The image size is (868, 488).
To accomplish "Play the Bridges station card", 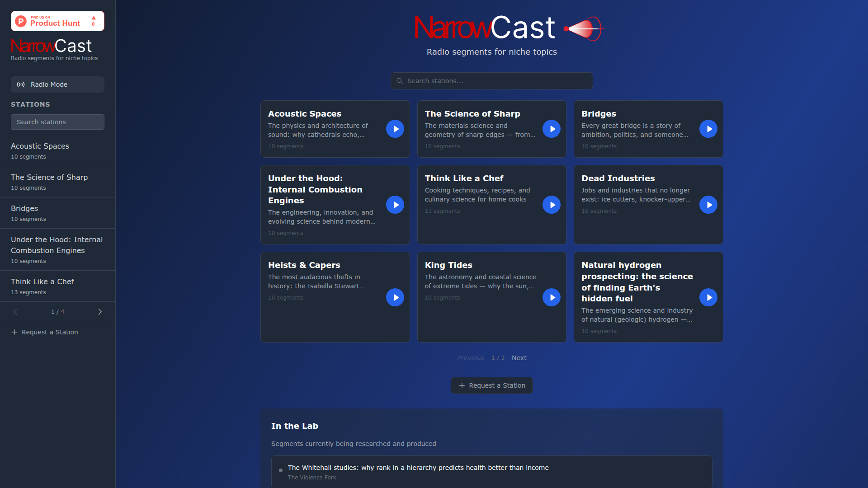I will pos(708,129).
